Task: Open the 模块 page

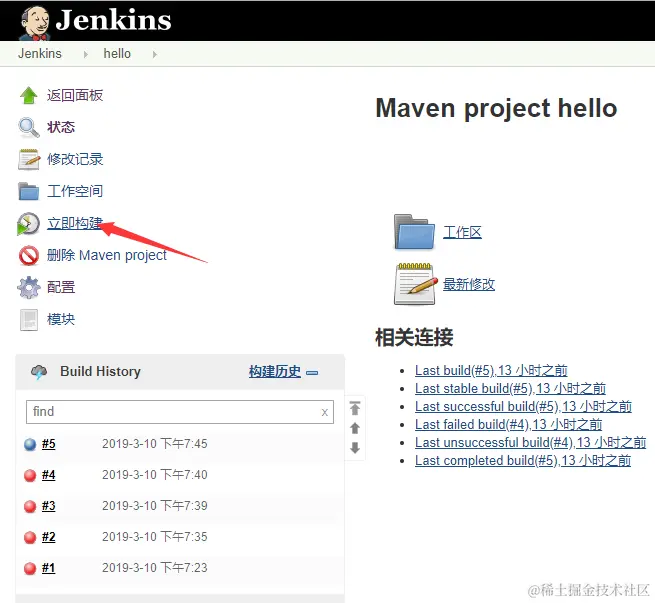Action: click(61, 319)
